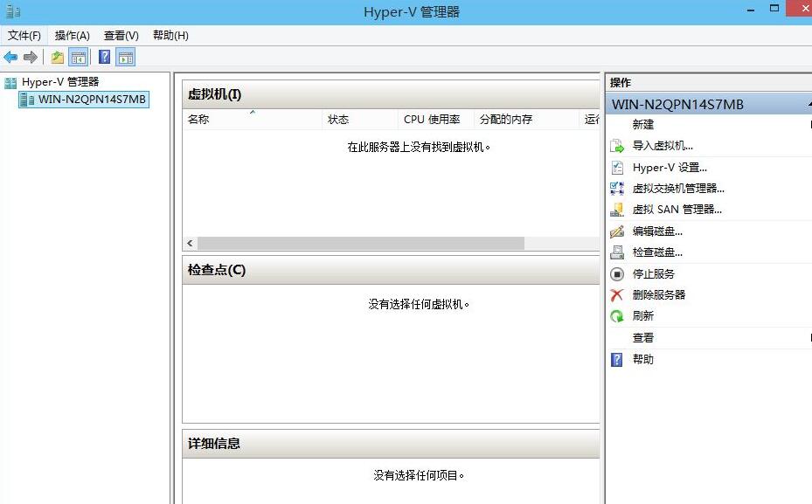Click the Hyper-V 管理器 tree root icon

10,83
